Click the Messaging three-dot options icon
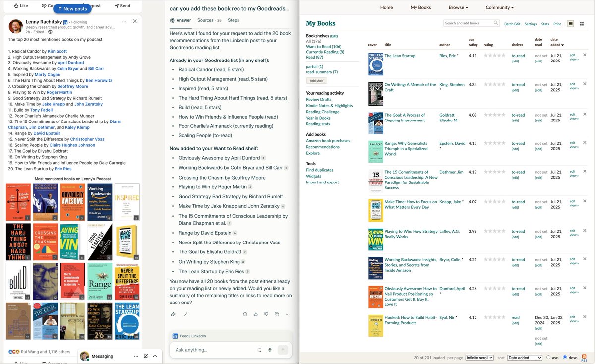Viewport: 595px width, 364px height. [x=136, y=356]
